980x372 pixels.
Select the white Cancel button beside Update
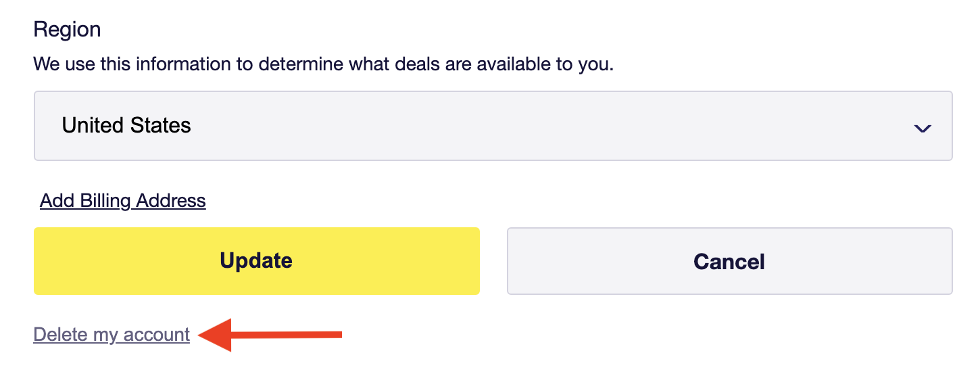(729, 261)
